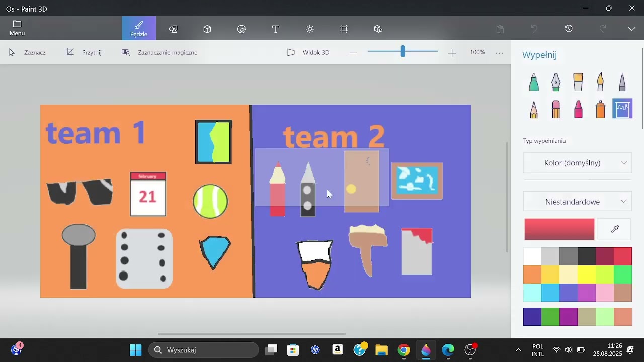Select the Eraser tool
Screen dimensions: 644x362
[556, 109]
